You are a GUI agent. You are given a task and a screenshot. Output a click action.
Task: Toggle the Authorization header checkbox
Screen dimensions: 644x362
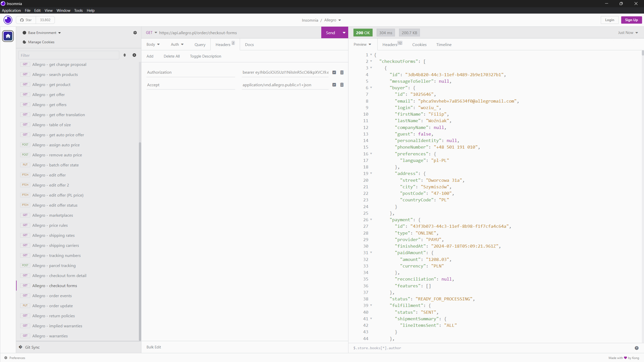334,72
